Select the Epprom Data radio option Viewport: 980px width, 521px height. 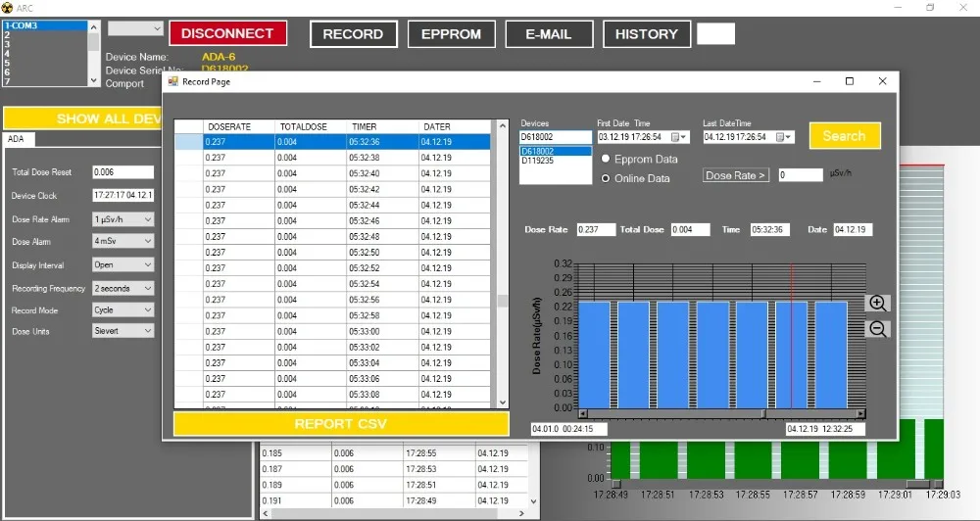point(606,159)
